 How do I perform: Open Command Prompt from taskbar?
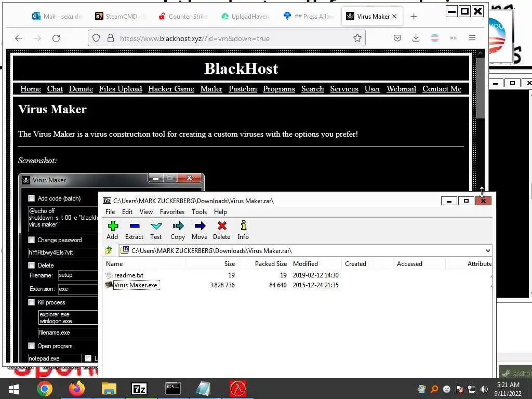(x=172, y=389)
